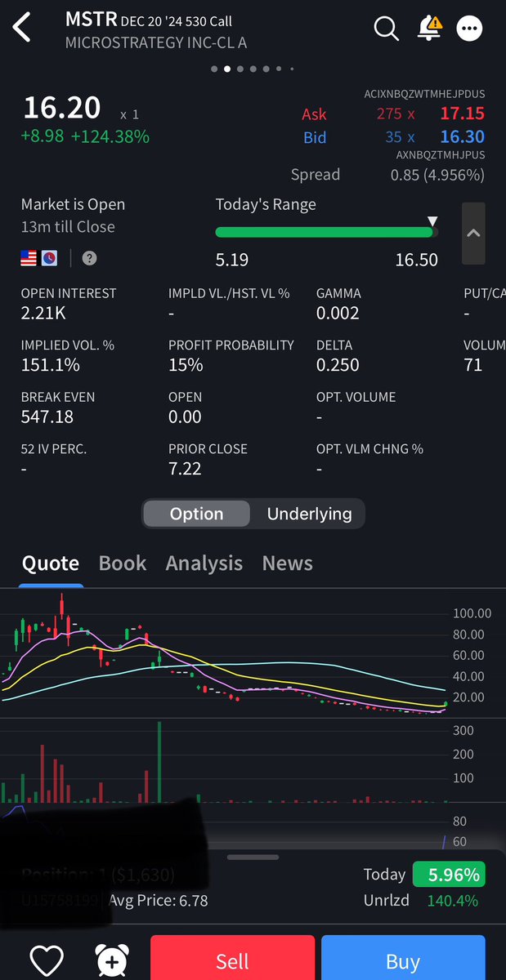The width and height of the screenshot is (506, 980).
Task: Tap the range high 16.50
Action: point(417,260)
